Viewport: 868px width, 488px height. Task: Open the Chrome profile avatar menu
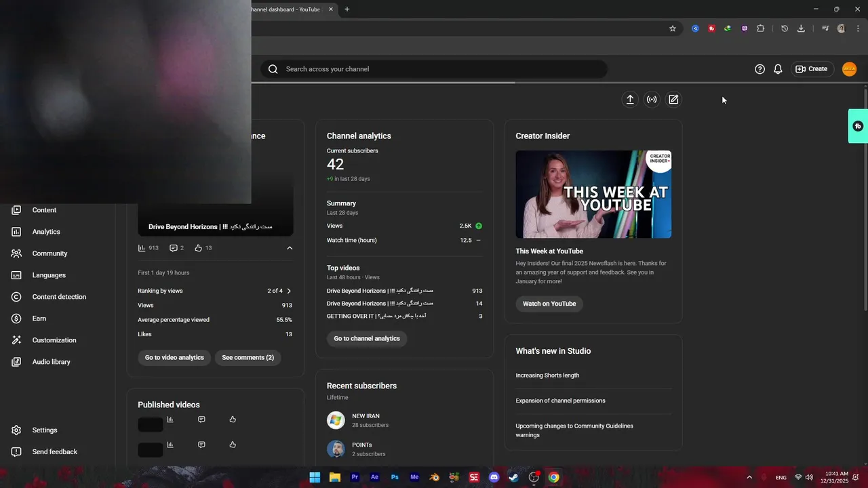click(842, 28)
